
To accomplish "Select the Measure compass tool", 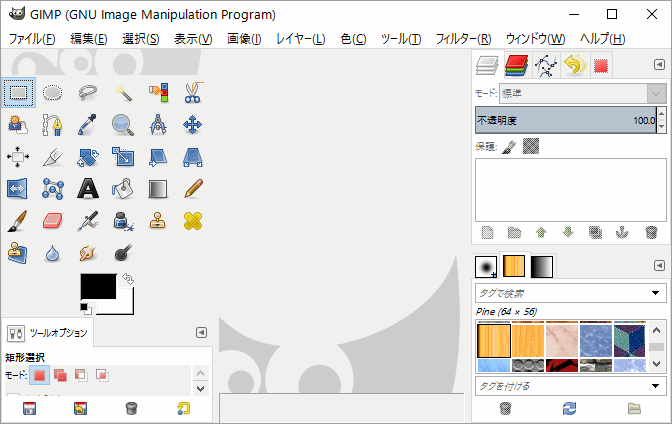I will tap(158, 125).
